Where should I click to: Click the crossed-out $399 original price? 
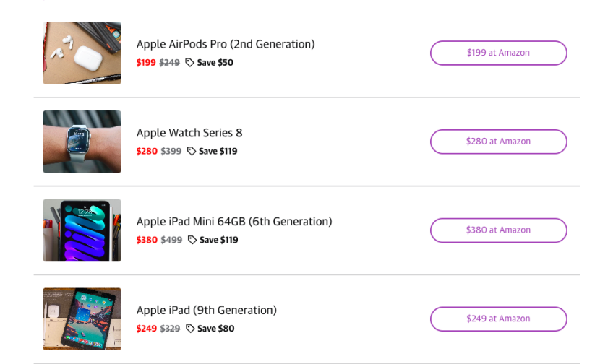click(171, 152)
